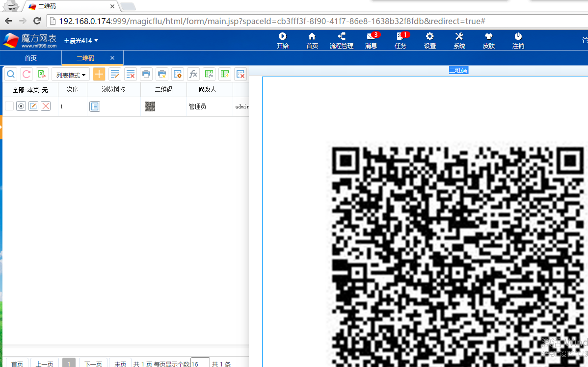The width and height of the screenshot is (588, 367).
Task: Click the per-page count input field showing 16
Action: [200, 363]
